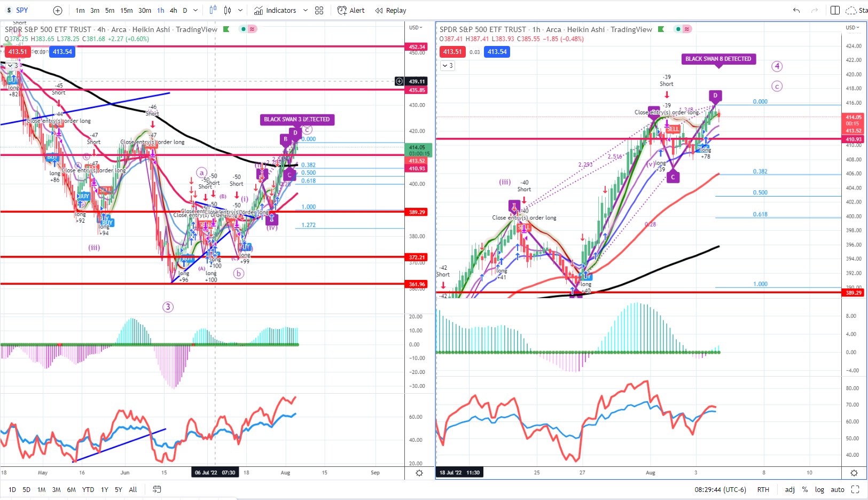The image size is (868, 500).
Task: Select the 5m timeframe
Action: pos(110,11)
